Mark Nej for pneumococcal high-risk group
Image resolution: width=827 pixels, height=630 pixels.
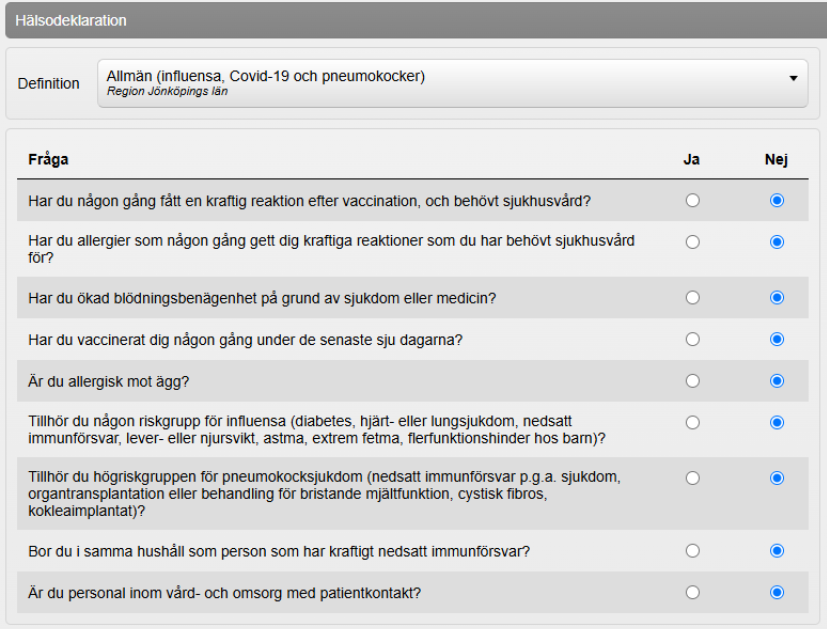pyautogui.click(x=777, y=479)
